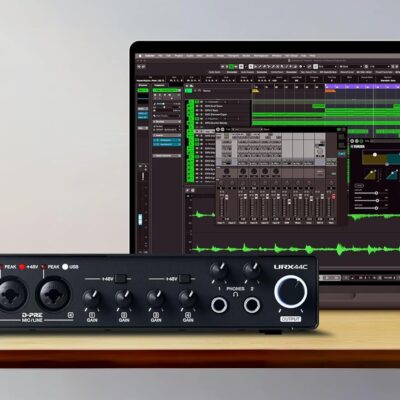Switch to the Inspector tab
The width and height of the screenshot is (400, 400).
click(159, 85)
